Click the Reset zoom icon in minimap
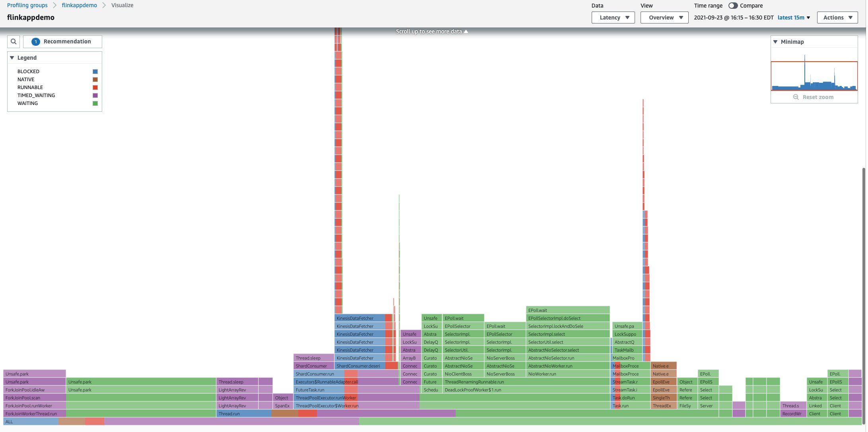 pyautogui.click(x=796, y=97)
